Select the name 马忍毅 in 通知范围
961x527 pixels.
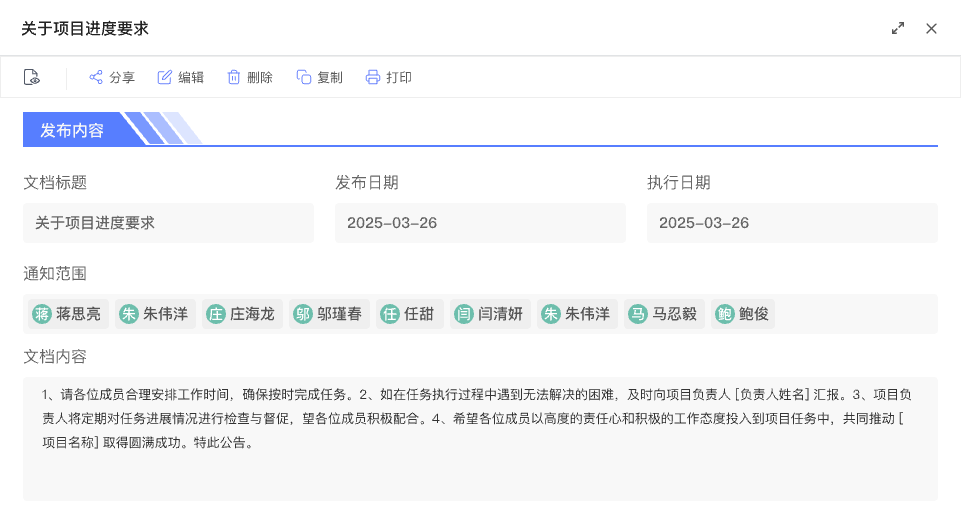675,314
